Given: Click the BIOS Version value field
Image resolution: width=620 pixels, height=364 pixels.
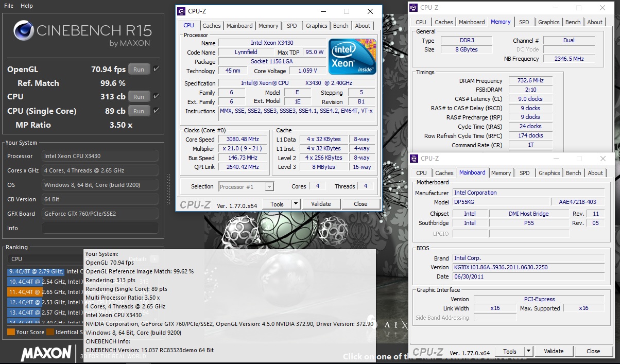Looking at the screenshot, I should [529, 267].
